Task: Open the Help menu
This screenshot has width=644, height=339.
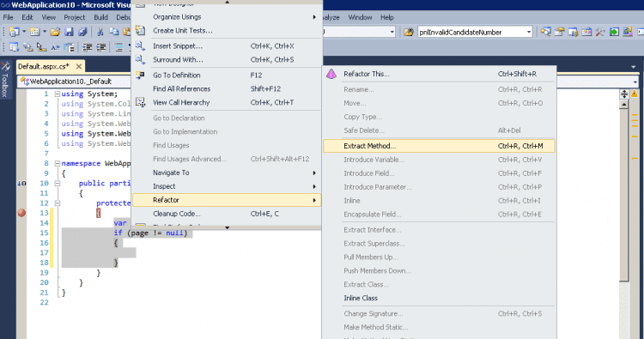Action: pyautogui.click(x=387, y=17)
